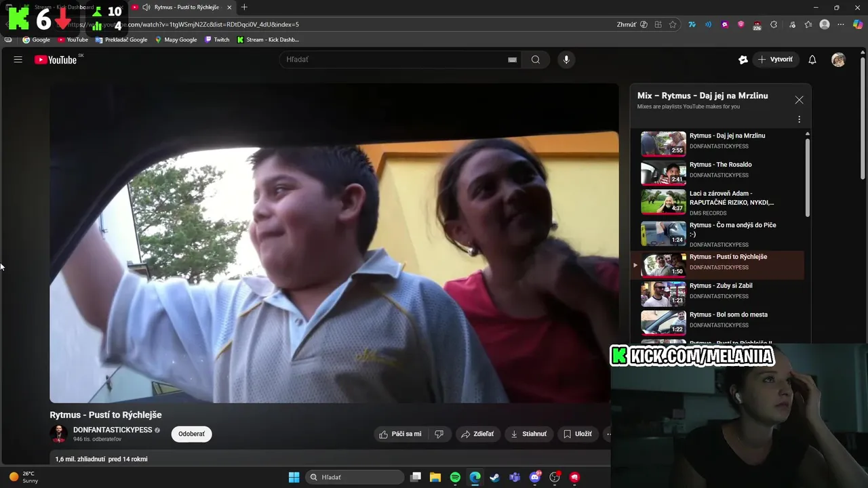Screen dimensions: 868x488
Task: Open the DONFANTASTICKYPESS channel name link
Action: [113, 430]
